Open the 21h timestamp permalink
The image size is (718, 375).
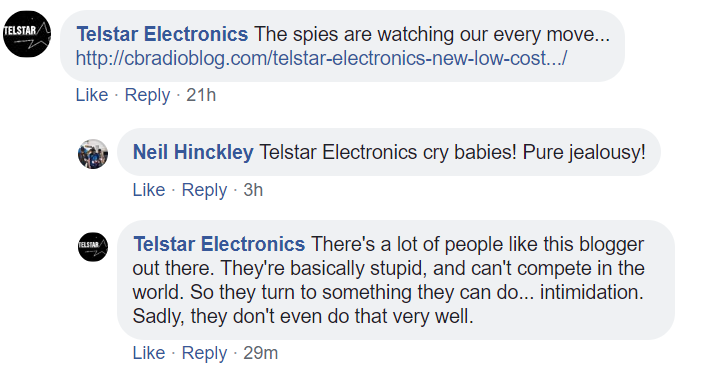click(201, 95)
